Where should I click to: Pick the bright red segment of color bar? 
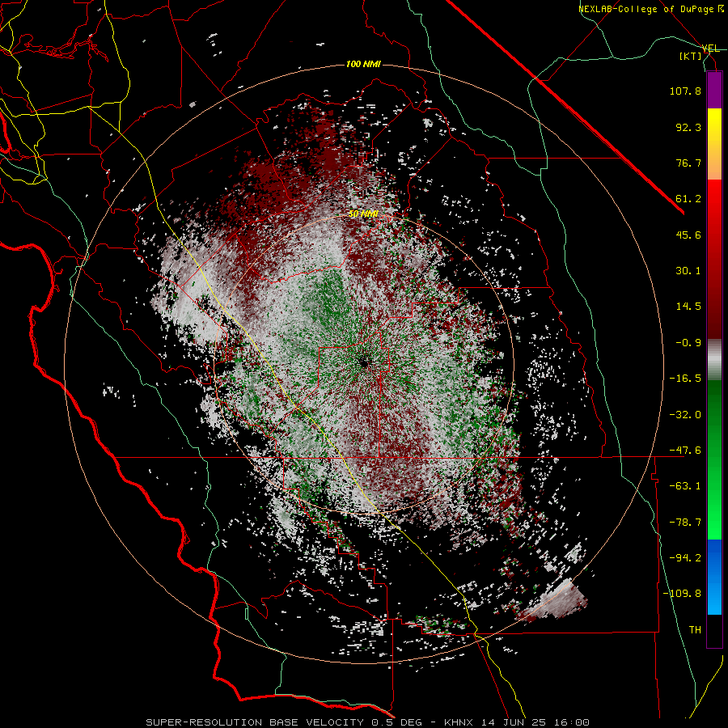pyautogui.click(x=714, y=205)
